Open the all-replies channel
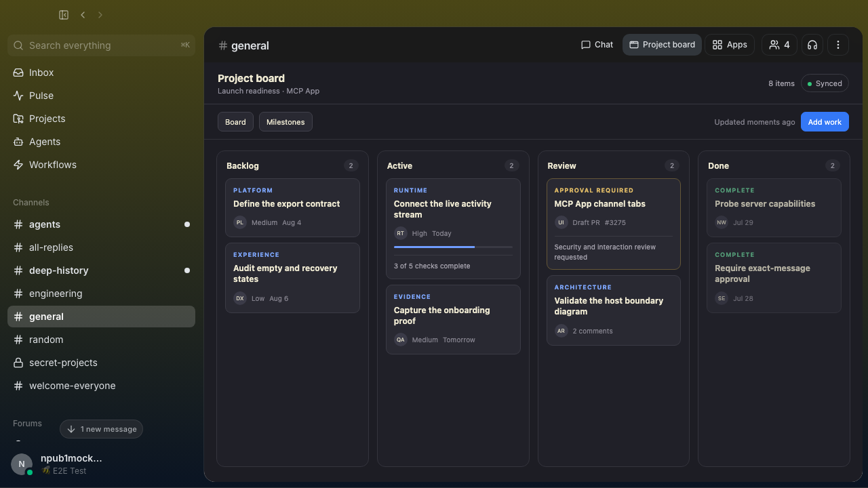The width and height of the screenshot is (868, 488). tap(101, 247)
